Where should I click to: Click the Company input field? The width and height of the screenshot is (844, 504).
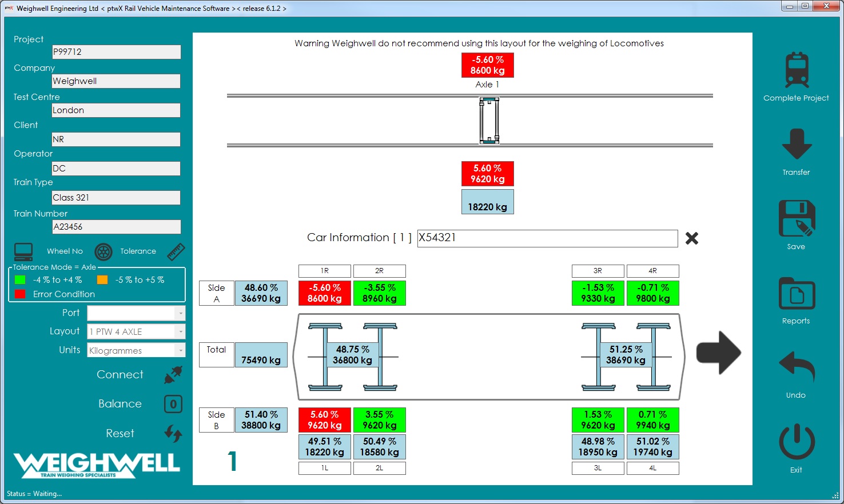116,81
